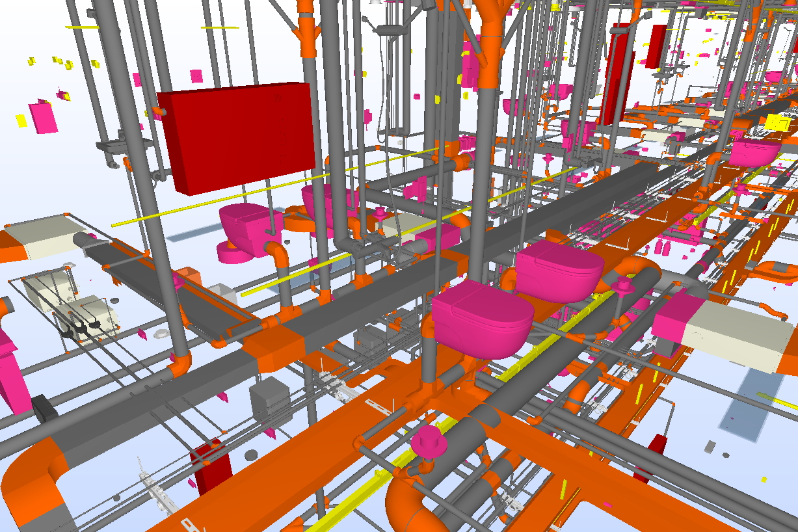This screenshot has width=798, height=532.
Task: Pick the pink toilet at far upper right
Action: (x=753, y=152)
